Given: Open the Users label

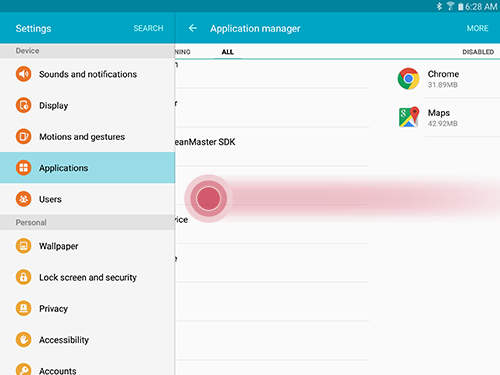Looking at the screenshot, I should [50, 199].
